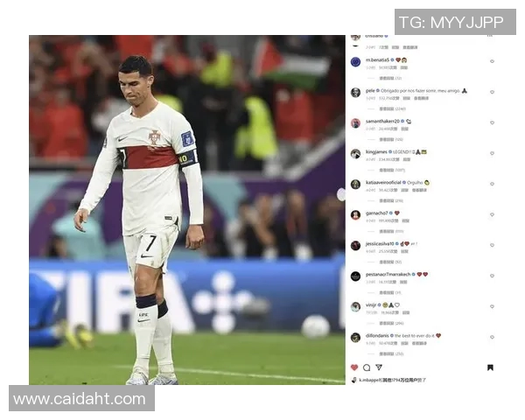Click see translation on dillondanis comment
This screenshot has height=420, width=525.
(x=419, y=343)
